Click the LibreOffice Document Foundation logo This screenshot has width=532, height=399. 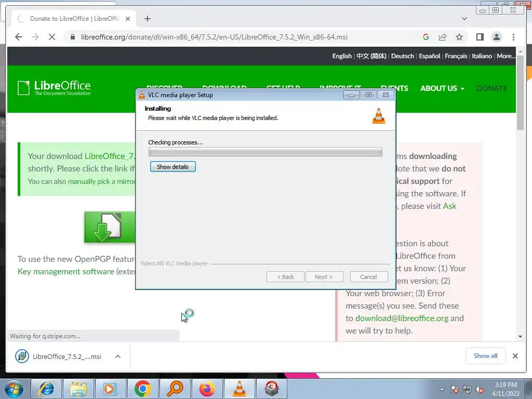point(54,88)
